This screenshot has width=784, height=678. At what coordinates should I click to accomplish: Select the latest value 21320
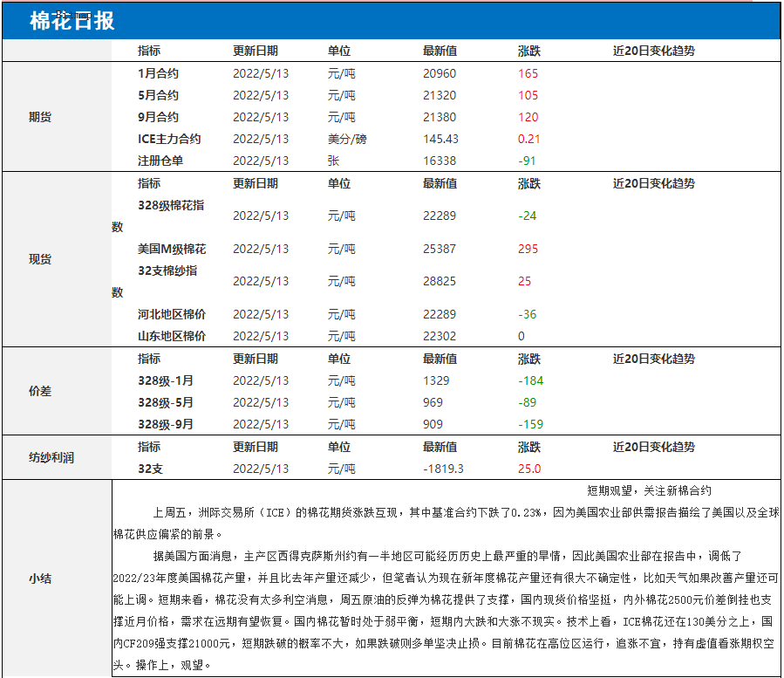pyautogui.click(x=440, y=95)
